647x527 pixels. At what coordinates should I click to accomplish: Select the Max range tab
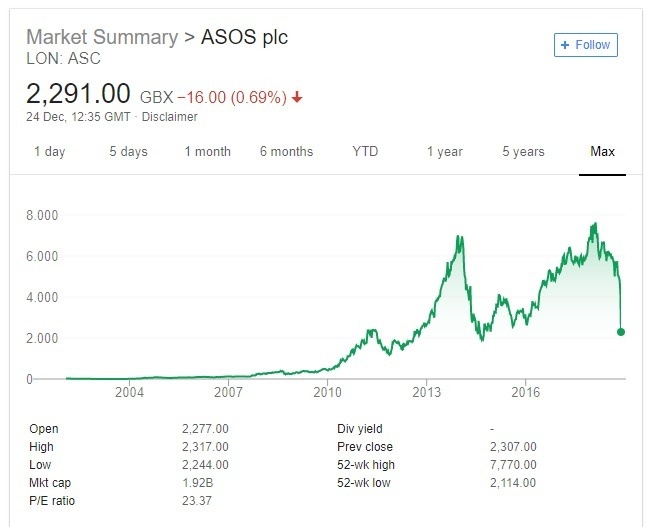[x=602, y=152]
